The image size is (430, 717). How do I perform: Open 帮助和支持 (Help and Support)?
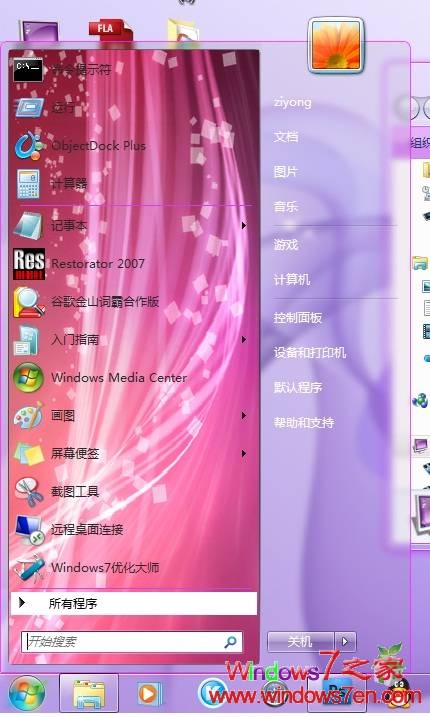pyautogui.click(x=304, y=422)
